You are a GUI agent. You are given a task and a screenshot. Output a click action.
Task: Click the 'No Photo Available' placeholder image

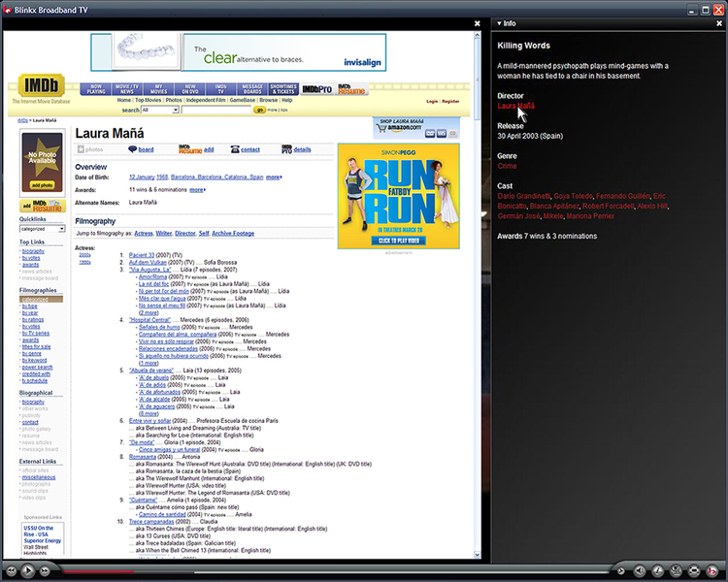pyautogui.click(x=43, y=157)
